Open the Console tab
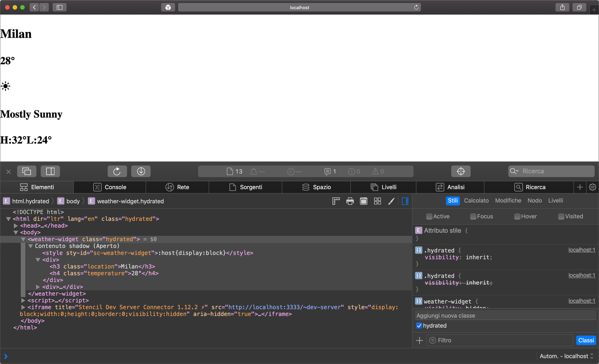This screenshot has height=364, width=599. click(110, 187)
